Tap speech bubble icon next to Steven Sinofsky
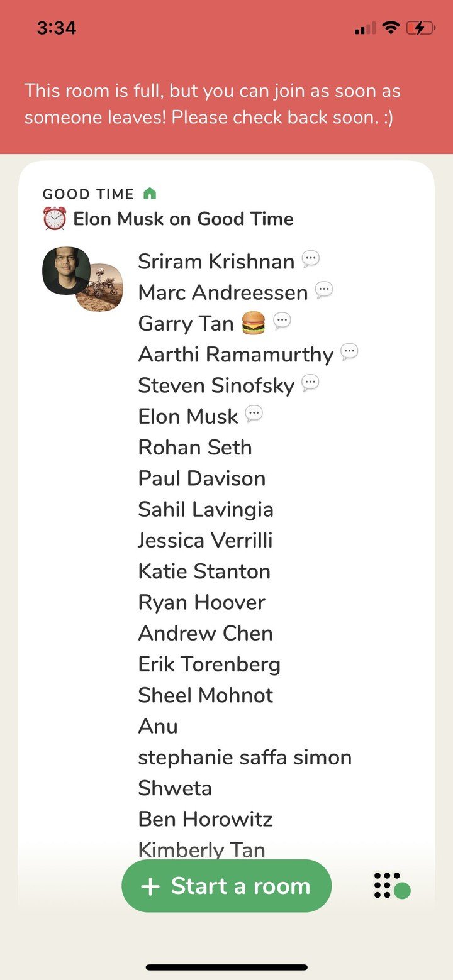This screenshot has width=453, height=980. pyautogui.click(x=311, y=383)
